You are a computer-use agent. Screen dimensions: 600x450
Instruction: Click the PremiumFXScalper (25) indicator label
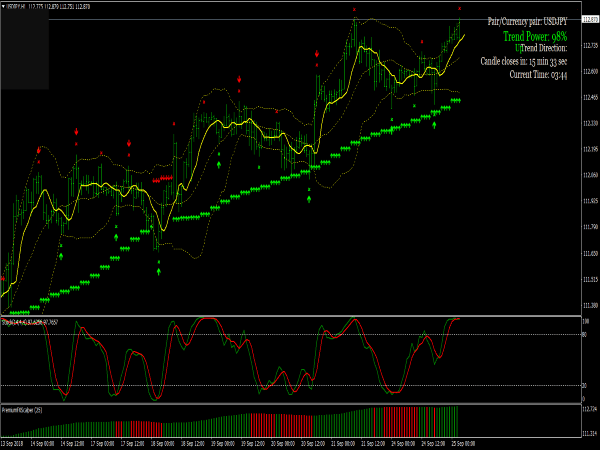point(22,410)
